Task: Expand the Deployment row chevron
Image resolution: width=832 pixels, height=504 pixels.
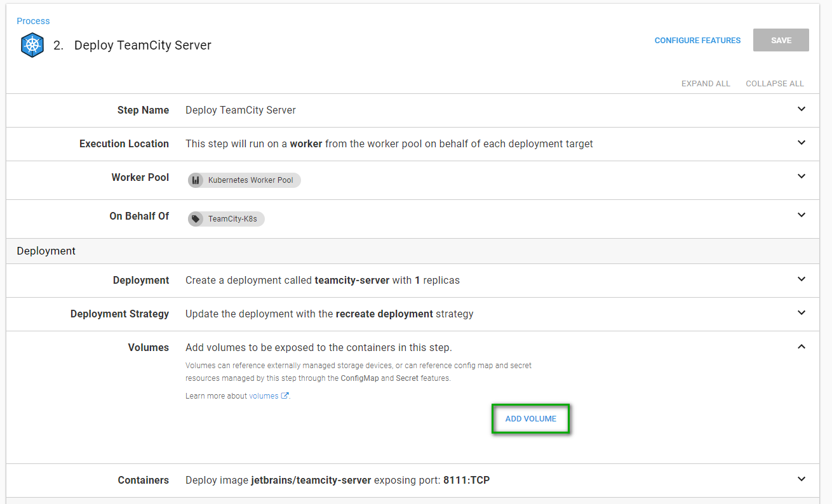Action: (x=801, y=279)
